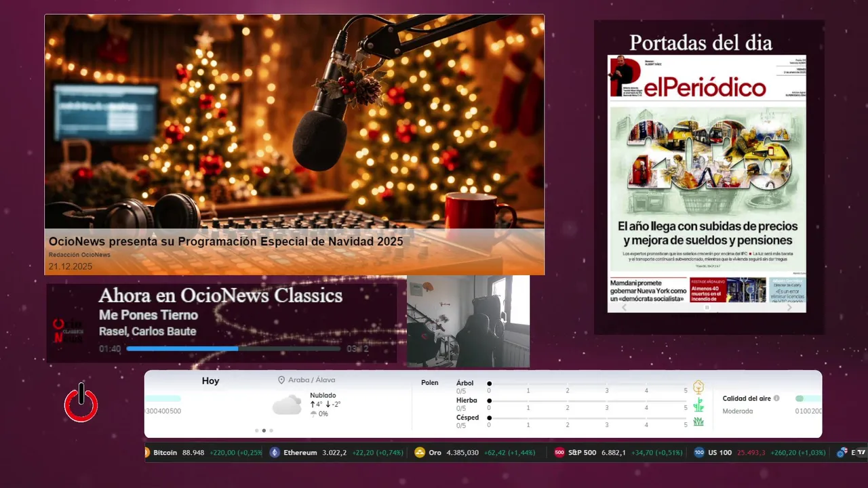
Task: Click the Nublado weather condition text
Action: point(323,395)
